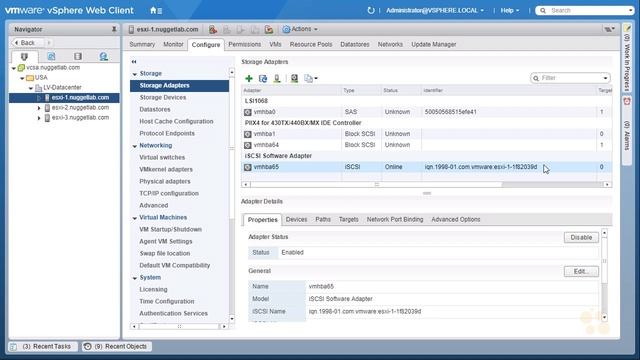The height and width of the screenshot is (360, 640).
Task: Open the Datastores tab
Action: (355, 44)
